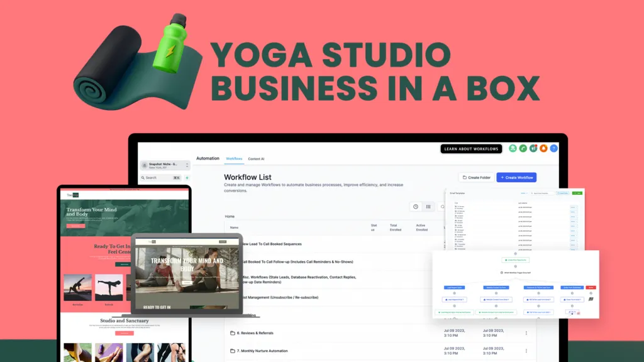This screenshot has width=644, height=362.
Task: Open the 7. Monthly Nurture Automation folder
Action: pyautogui.click(x=262, y=351)
